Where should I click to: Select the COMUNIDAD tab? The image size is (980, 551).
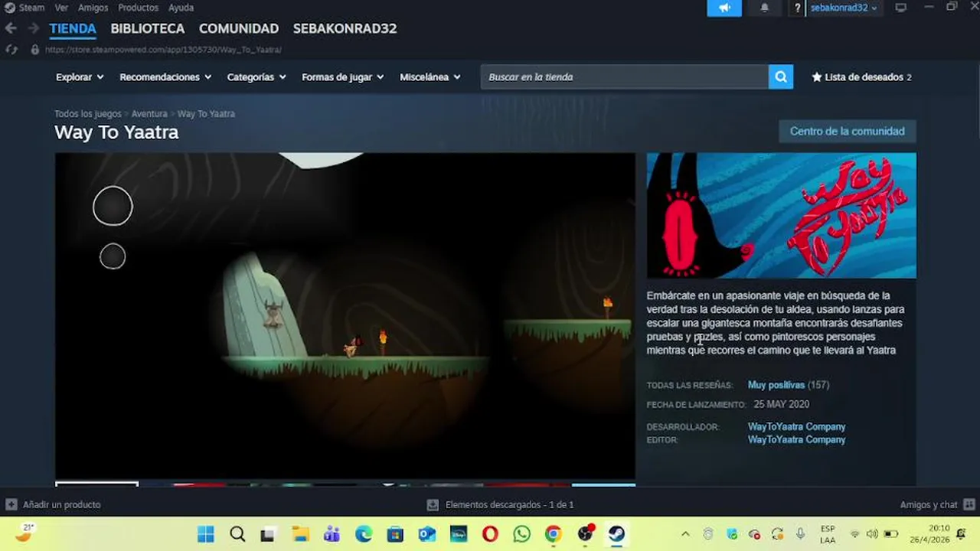pyautogui.click(x=239, y=28)
